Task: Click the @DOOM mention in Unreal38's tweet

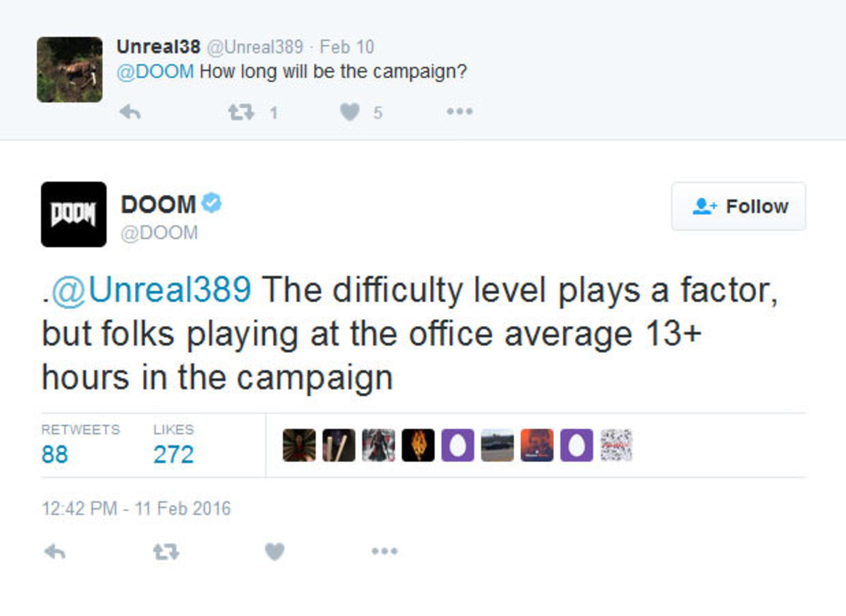Action: [155, 71]
